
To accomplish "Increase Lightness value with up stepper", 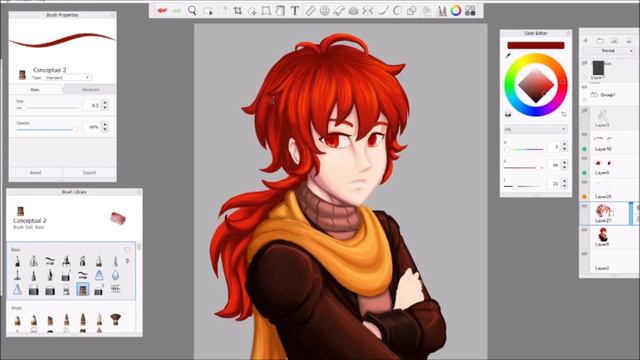I will click(x=564, y=181).
